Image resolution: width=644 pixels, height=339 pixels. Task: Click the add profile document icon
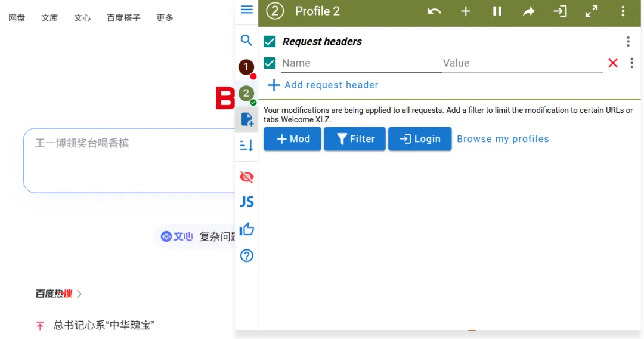point(247,119)
